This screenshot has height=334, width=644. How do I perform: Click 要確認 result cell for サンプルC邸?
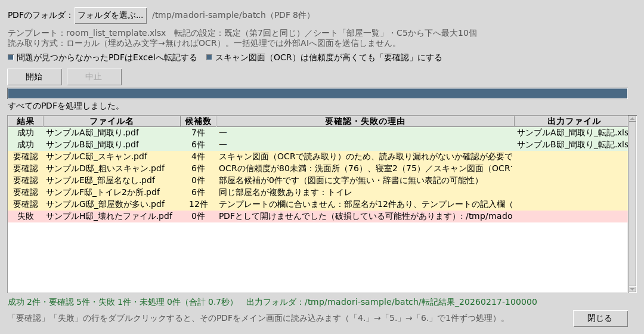(x=26, y=156)
